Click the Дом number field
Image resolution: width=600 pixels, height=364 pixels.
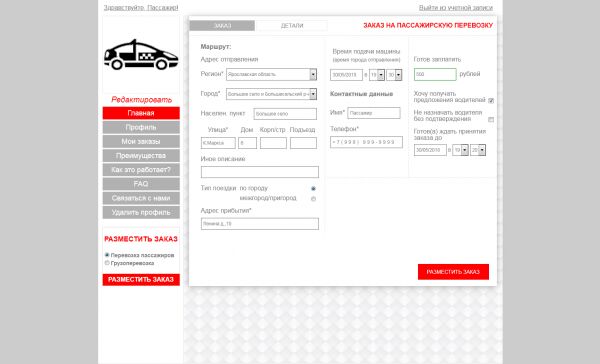(x=247, y=143)
